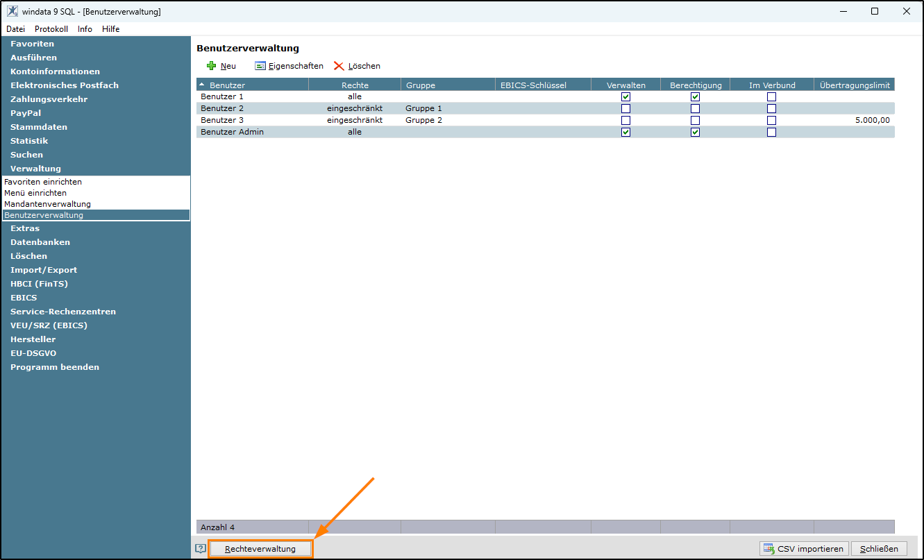Select the Benutzerverwaltung sidebar entry
Viewport: 924px width, 560px height.
[96, 215]
